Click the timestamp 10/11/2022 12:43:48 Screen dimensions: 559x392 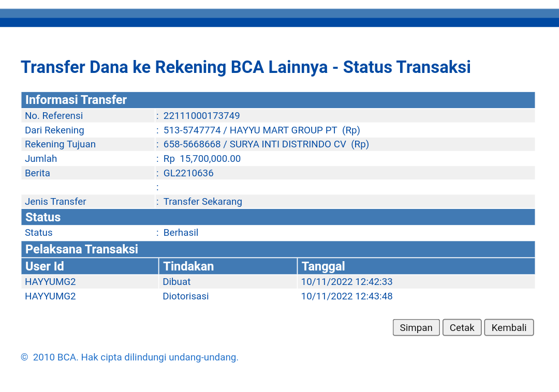347,296
